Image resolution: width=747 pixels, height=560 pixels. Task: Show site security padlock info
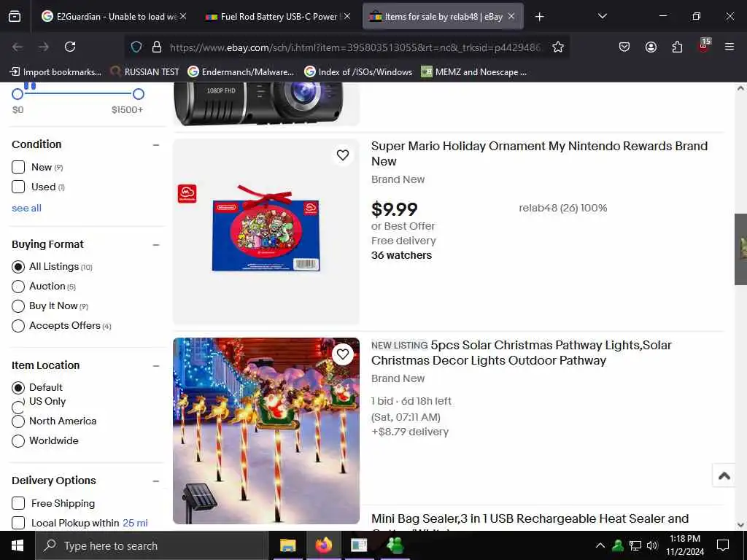click(157, 47)
